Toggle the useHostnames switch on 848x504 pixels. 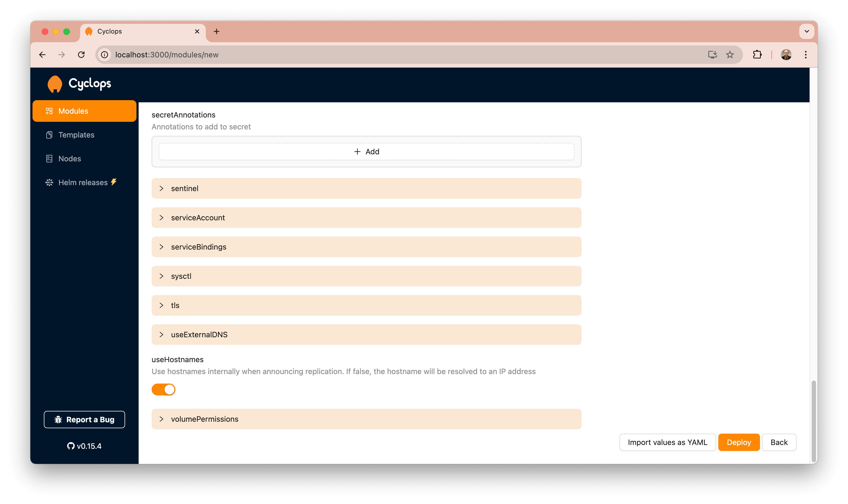pyautogui.click(x=163, y=390)
